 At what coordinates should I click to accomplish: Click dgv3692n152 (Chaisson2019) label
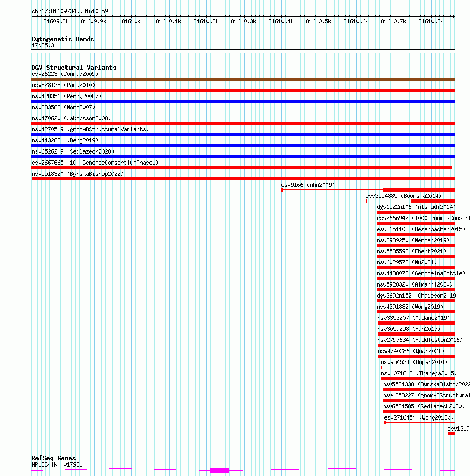pos(418,296)
